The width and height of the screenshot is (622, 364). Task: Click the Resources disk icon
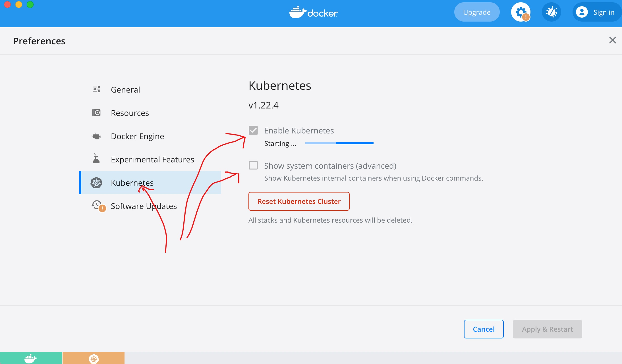96,113
